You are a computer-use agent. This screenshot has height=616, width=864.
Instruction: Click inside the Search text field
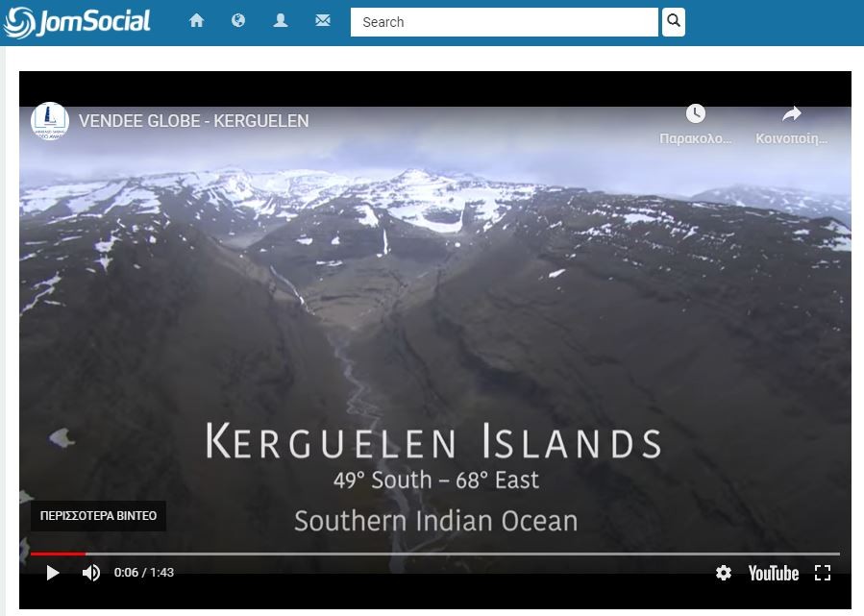click(x=505, y=22)
